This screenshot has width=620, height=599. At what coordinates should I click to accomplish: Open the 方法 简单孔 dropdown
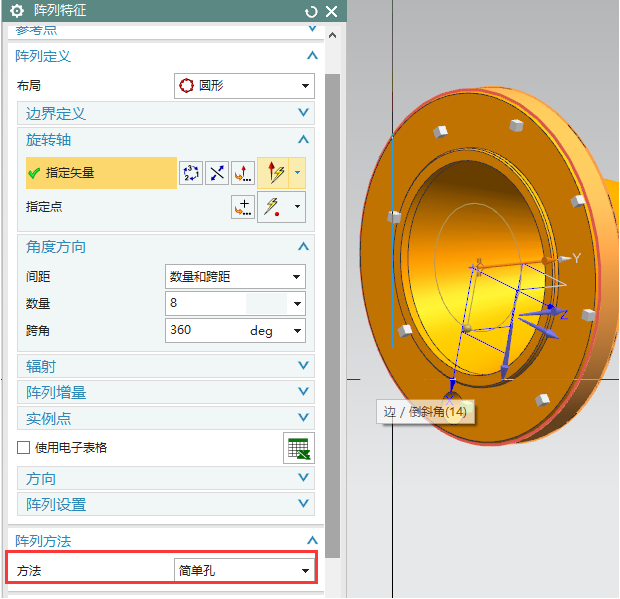pos(244,571)
